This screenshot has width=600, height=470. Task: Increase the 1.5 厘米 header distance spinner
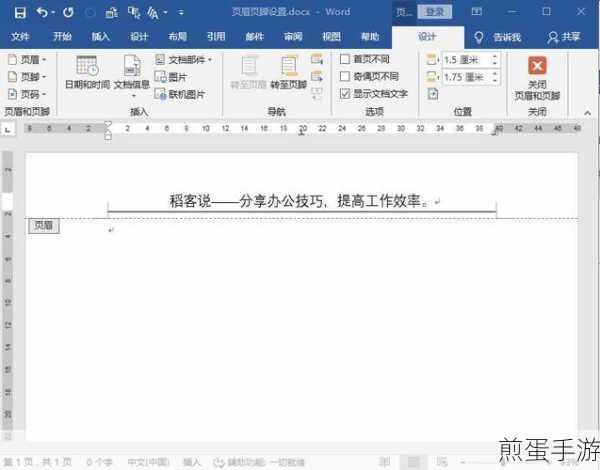pos(495,57)
